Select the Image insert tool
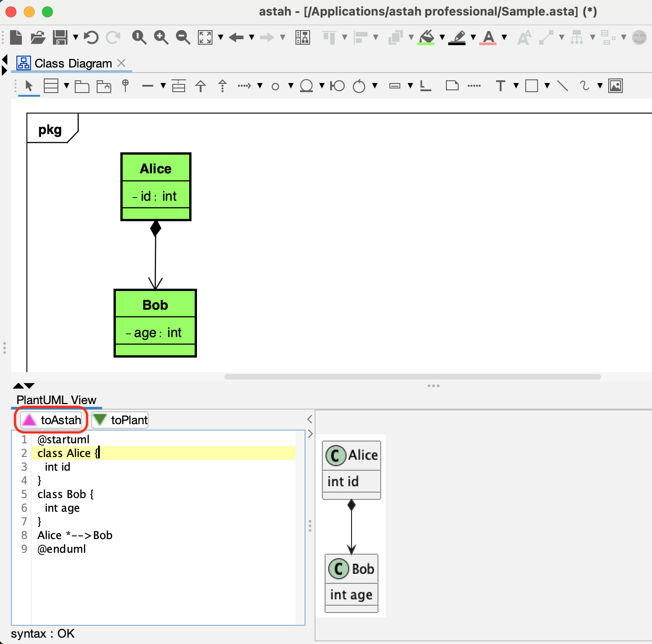 (x=616, y=86)
